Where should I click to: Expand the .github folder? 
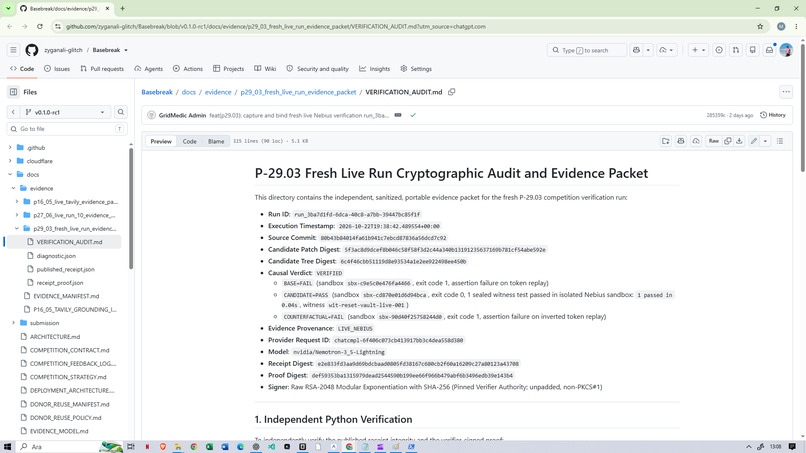point(10,148)
